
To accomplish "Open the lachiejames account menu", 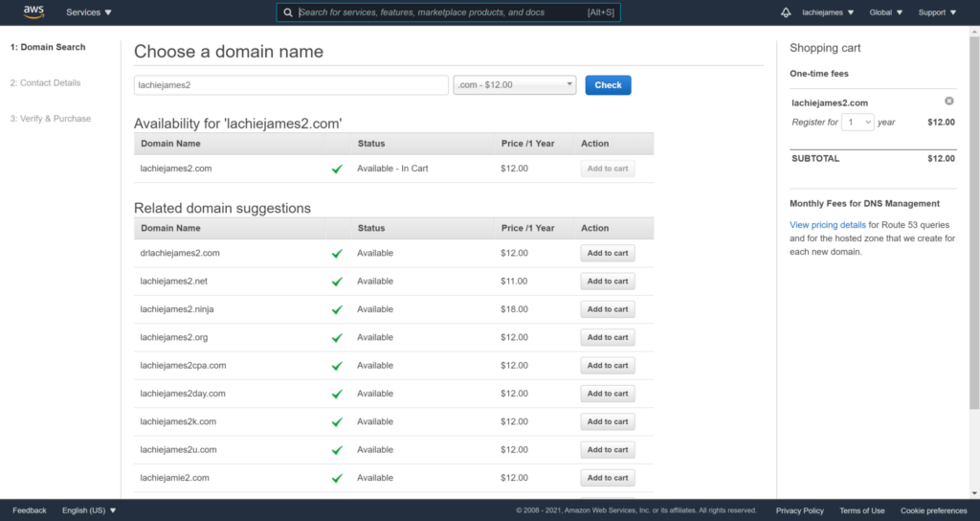I will tap(828, 12).
